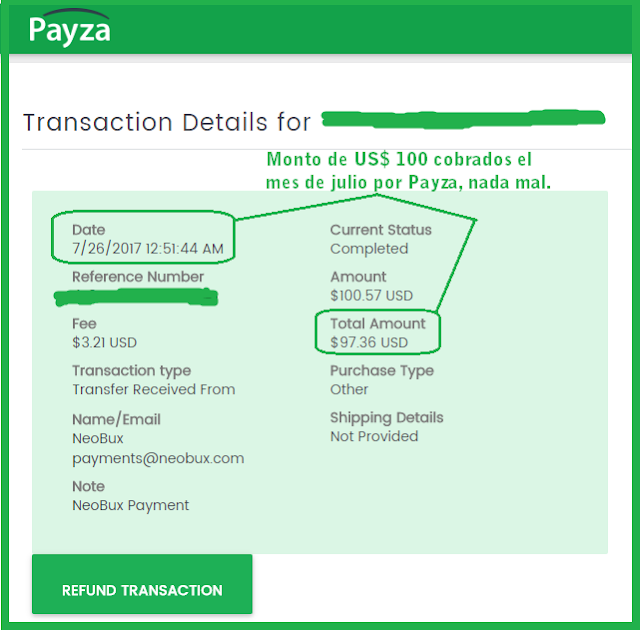Click the Purchase Type Other value

tap(349, 389)
